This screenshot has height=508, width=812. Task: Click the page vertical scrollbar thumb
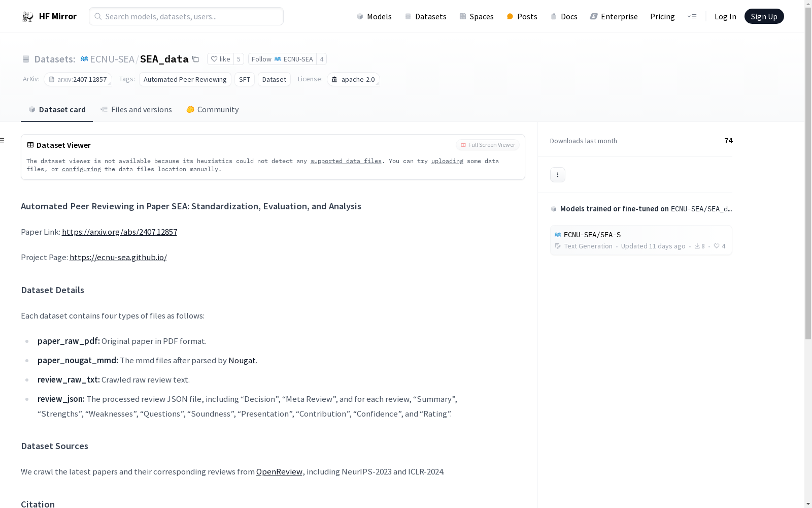click(x=808, y=174)
